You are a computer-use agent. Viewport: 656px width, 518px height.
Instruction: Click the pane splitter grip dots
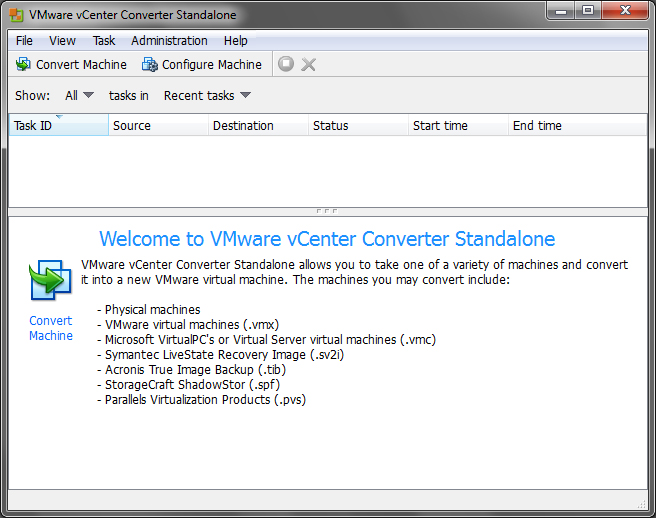327,211
